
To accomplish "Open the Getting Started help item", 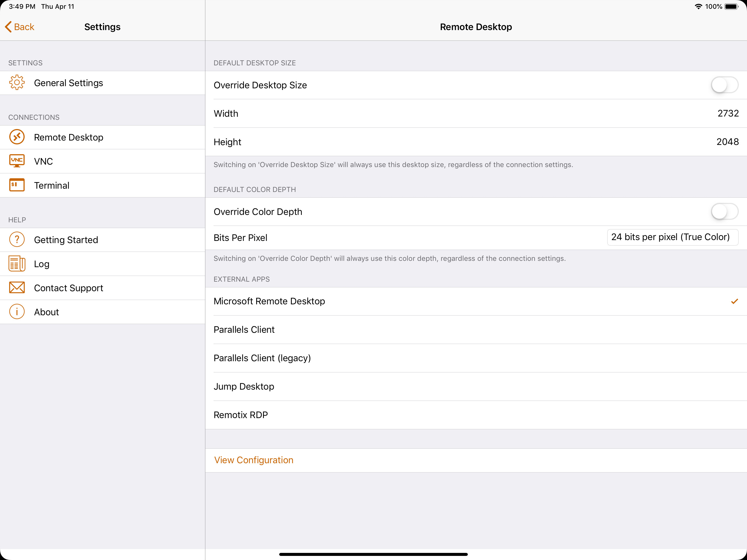I will (102, 240).
